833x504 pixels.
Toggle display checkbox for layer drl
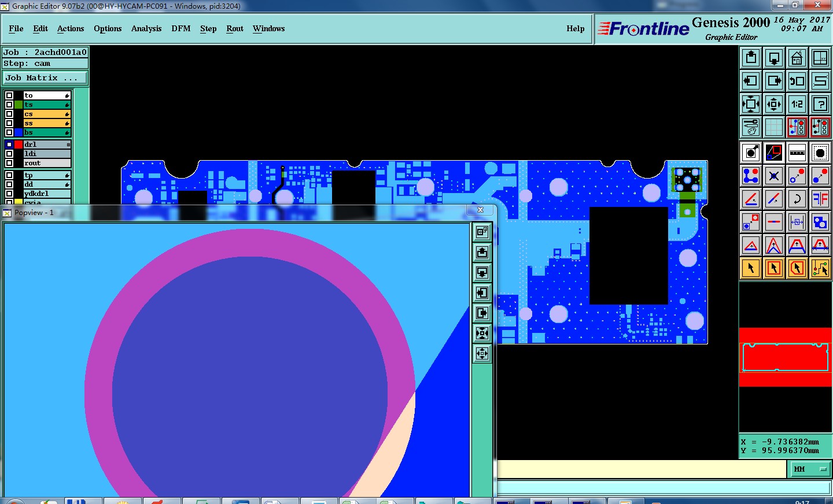pos(9,144)
